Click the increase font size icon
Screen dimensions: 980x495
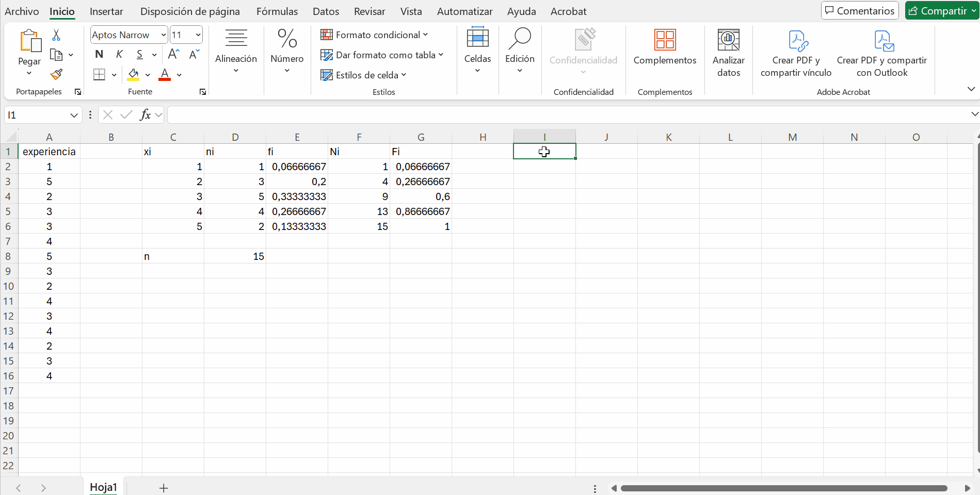[x=174, y=54]
